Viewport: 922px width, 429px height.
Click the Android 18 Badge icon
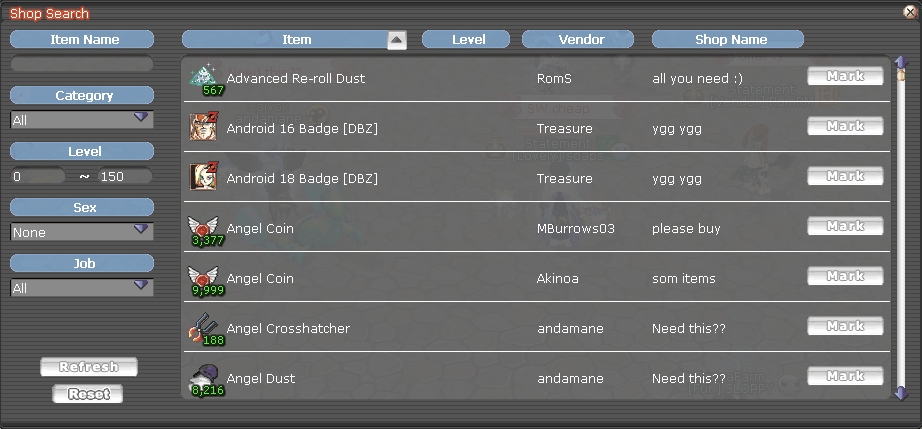click(x=203, y=178)
